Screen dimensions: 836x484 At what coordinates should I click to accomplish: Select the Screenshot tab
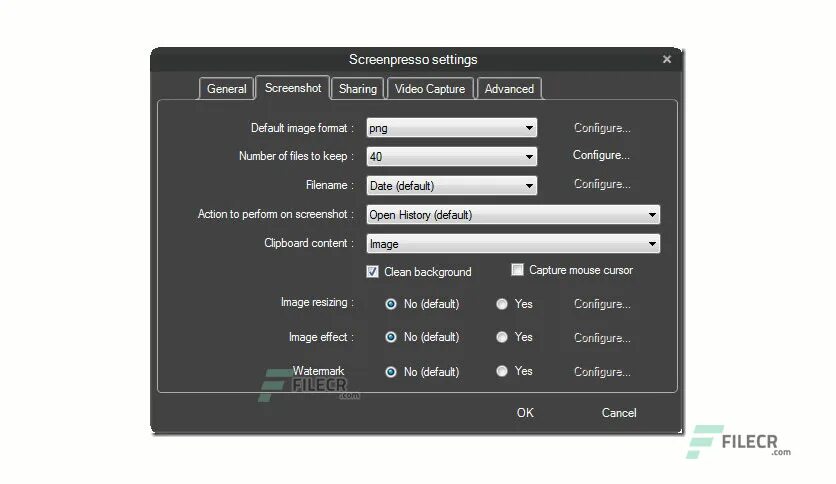point(293,87)
